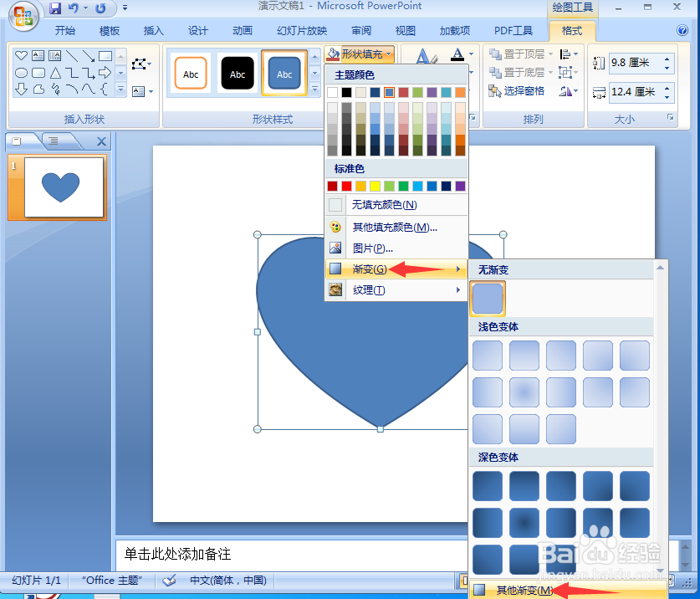Close the slides outline pane
Viewport: 700px width, 599px height.
[x=101, y=141]
